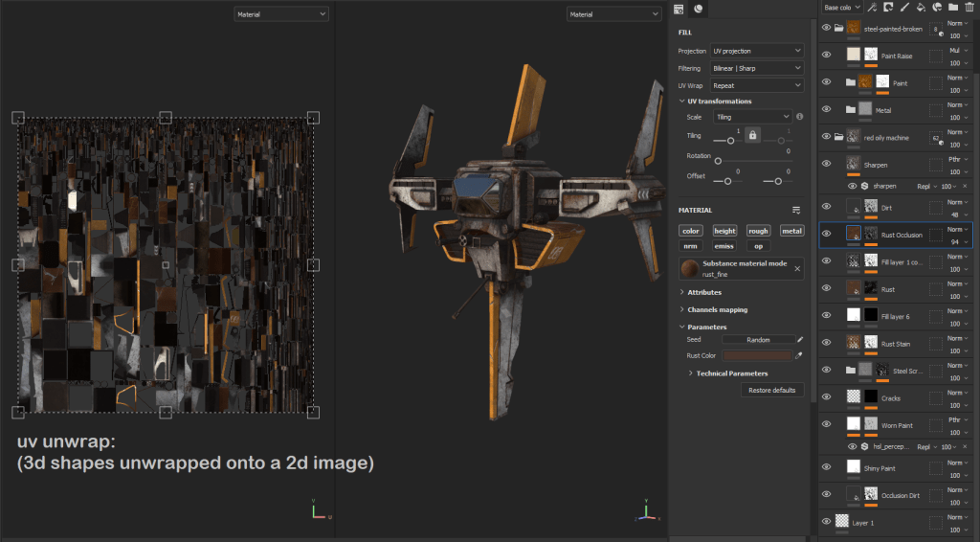The image size is (980, 542).
Task: Delete layer using the trash icon
Action: coord(969,8)
